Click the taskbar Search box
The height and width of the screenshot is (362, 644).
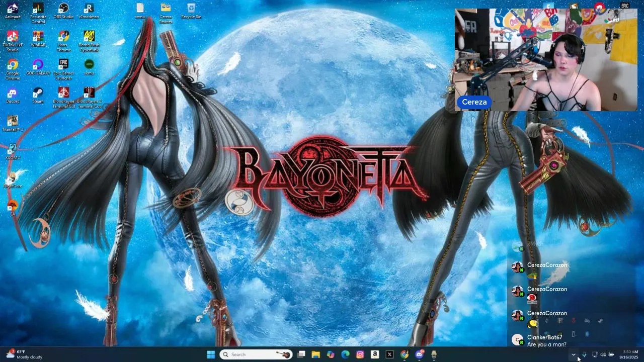256,354
